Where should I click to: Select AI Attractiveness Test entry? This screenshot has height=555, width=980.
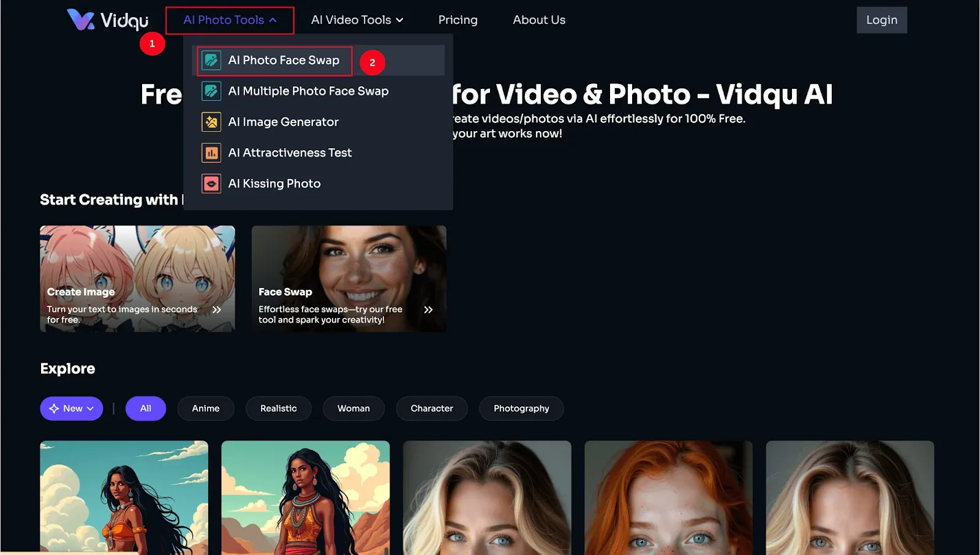[318, 153]
